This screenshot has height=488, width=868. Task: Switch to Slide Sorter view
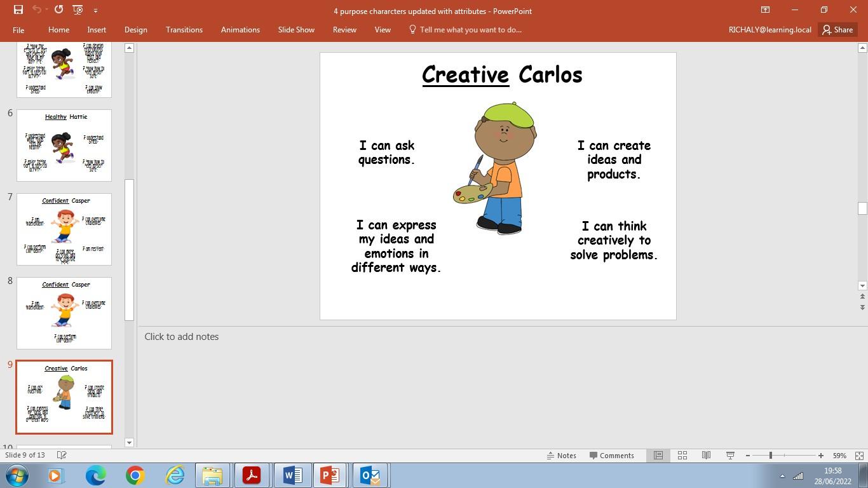click(682, 455)
